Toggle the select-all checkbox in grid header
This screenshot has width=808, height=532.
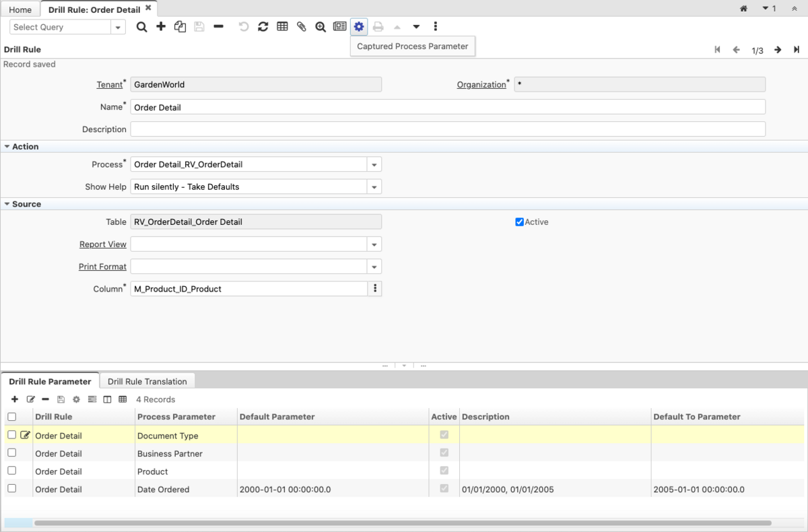point(12,417)
